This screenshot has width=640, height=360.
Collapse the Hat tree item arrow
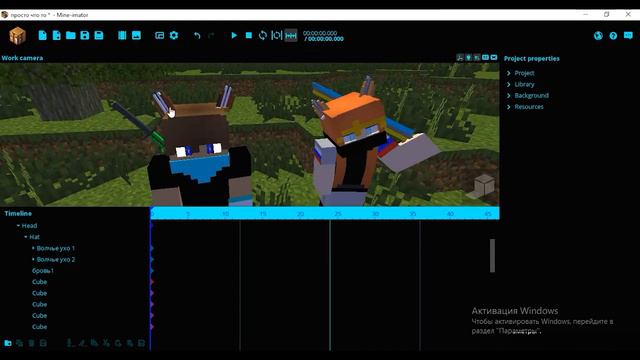[26, 237]
